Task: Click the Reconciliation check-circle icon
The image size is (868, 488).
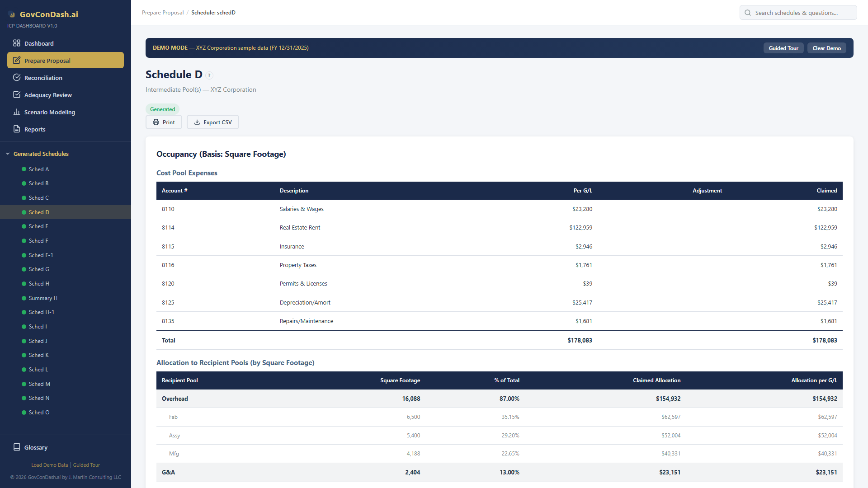Action: (17, 78)
